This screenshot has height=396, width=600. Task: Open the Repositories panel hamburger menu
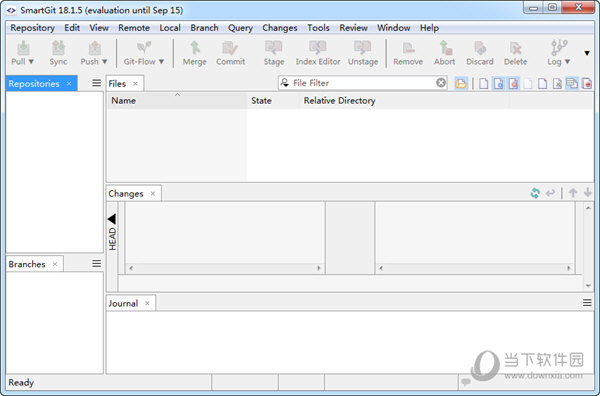click(x=96, y=83)
